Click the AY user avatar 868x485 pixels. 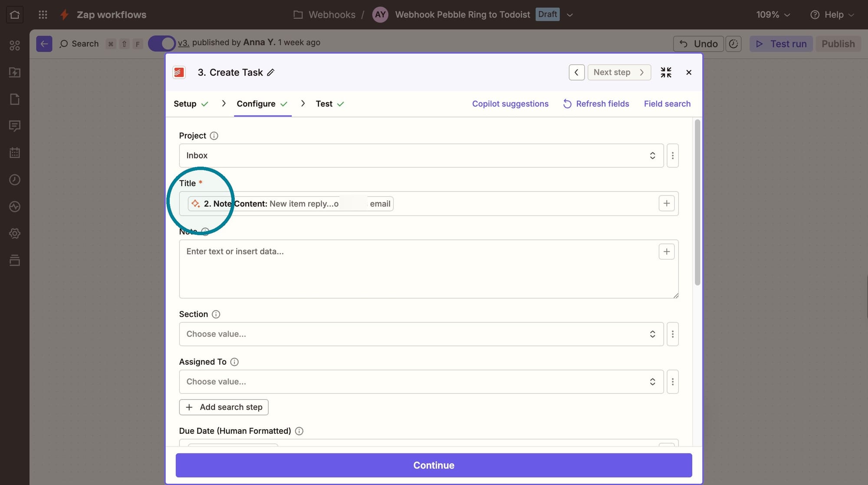coord(380,15)
